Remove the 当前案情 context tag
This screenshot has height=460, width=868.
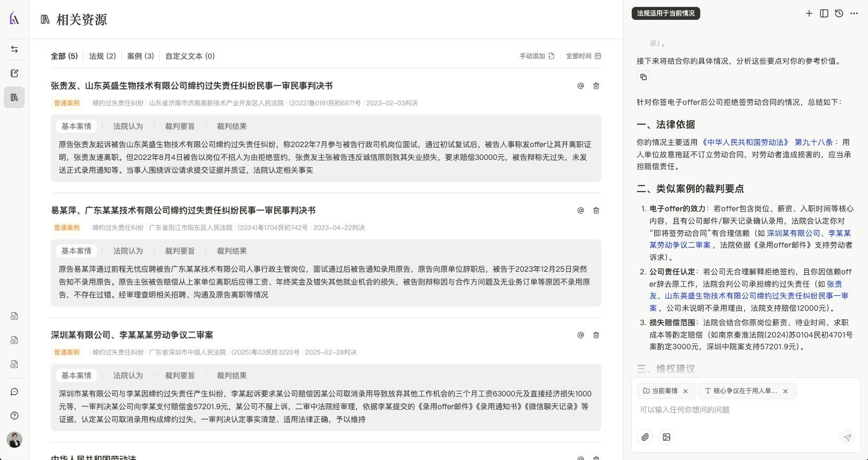685,391
